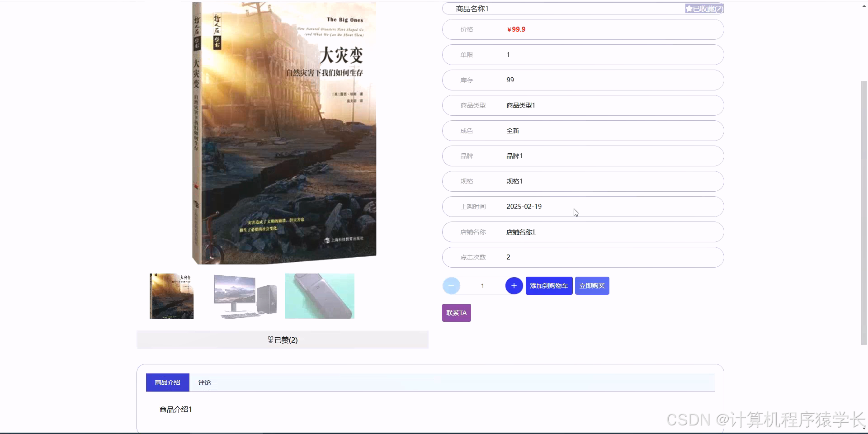The image size is (868, 434).
Task: Click the thumbs-up icon on 已赞(2) bar
Action: coord(270,340)
